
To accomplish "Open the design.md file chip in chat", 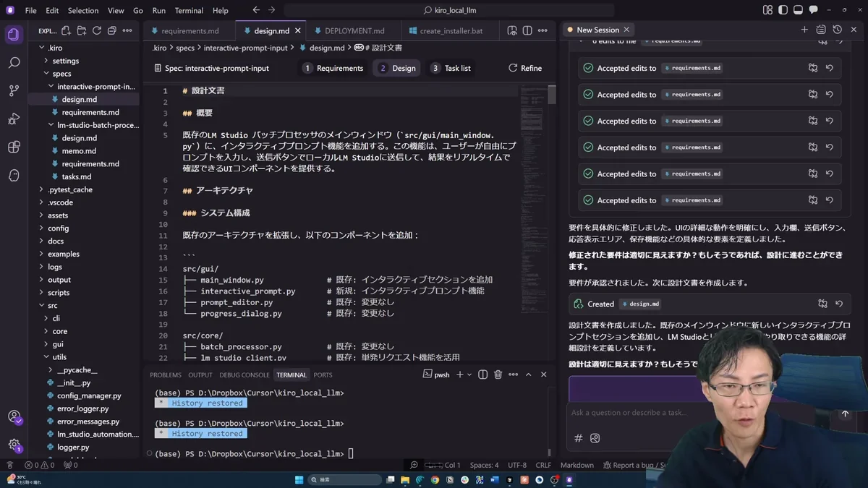I will pos(639,304).
